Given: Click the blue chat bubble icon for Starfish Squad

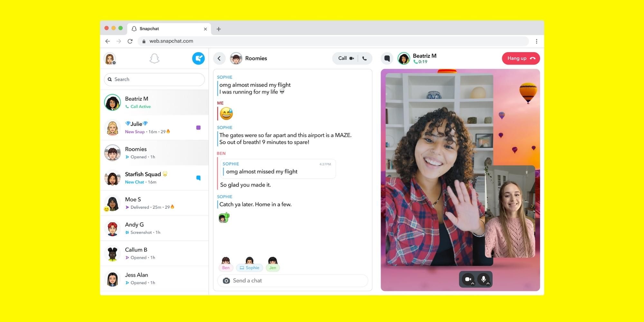Looking at the screenshot, I should (x=199, y=177).
